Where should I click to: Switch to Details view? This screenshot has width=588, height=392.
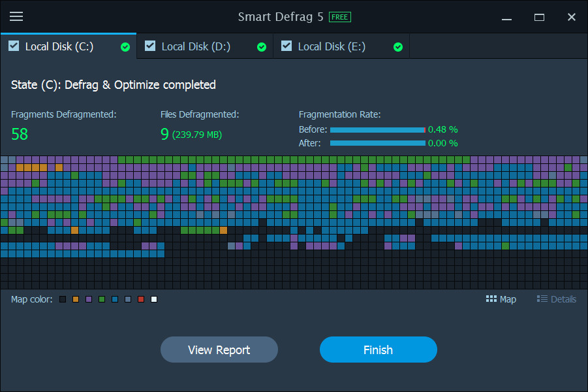pos(557,299)
